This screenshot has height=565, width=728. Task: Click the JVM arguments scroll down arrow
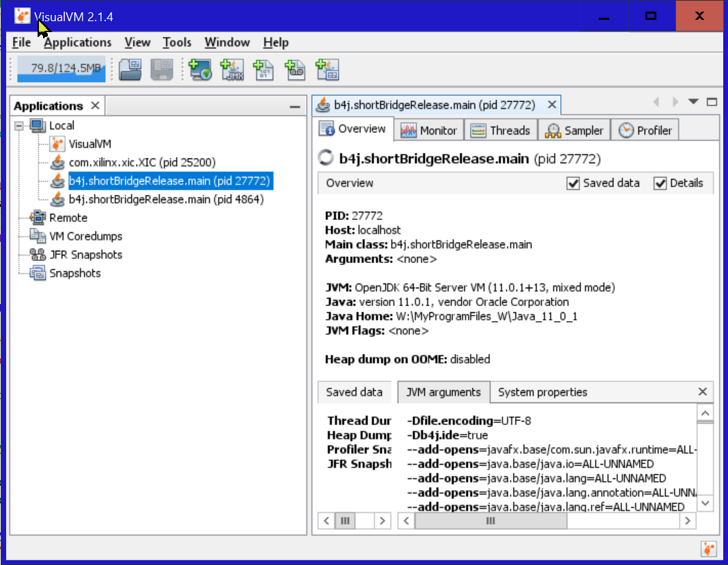coord(705,503)
